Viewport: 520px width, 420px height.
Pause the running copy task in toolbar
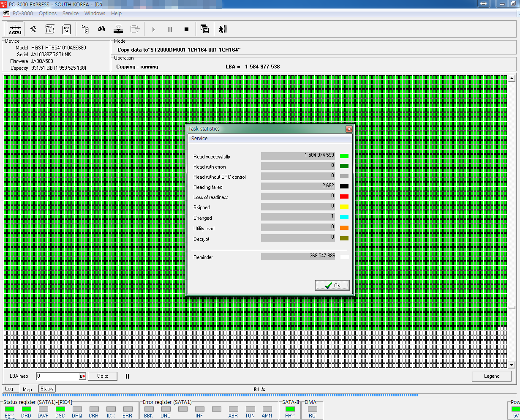click(x=170, y=29)
